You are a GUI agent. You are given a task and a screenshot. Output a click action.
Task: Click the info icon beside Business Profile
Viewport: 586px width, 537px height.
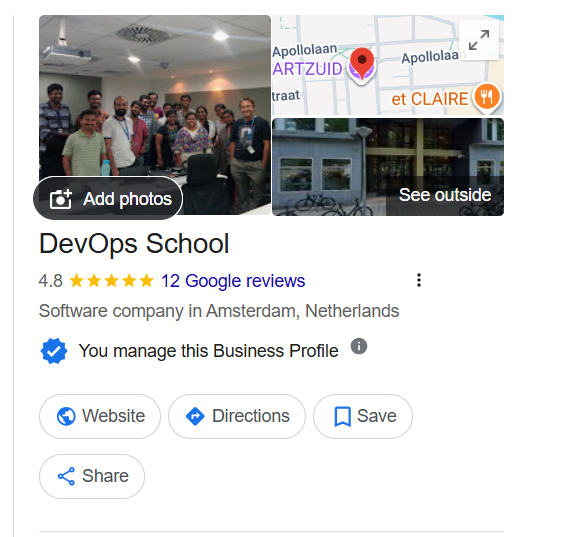click(359, 346)
